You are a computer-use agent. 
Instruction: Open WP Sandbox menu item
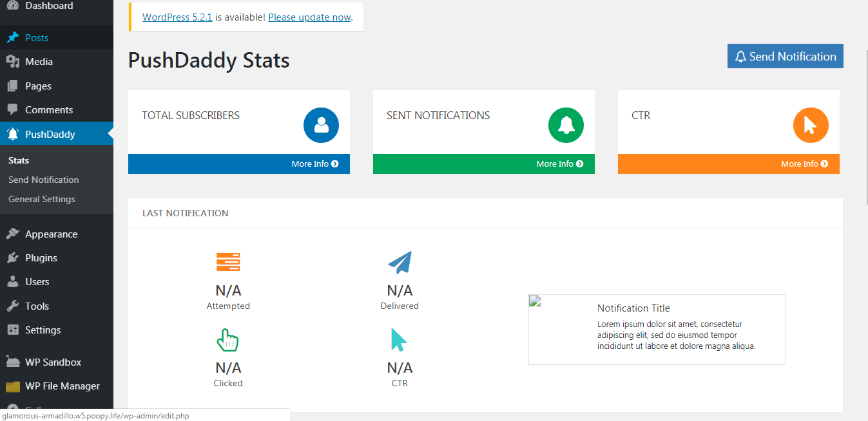57,362
